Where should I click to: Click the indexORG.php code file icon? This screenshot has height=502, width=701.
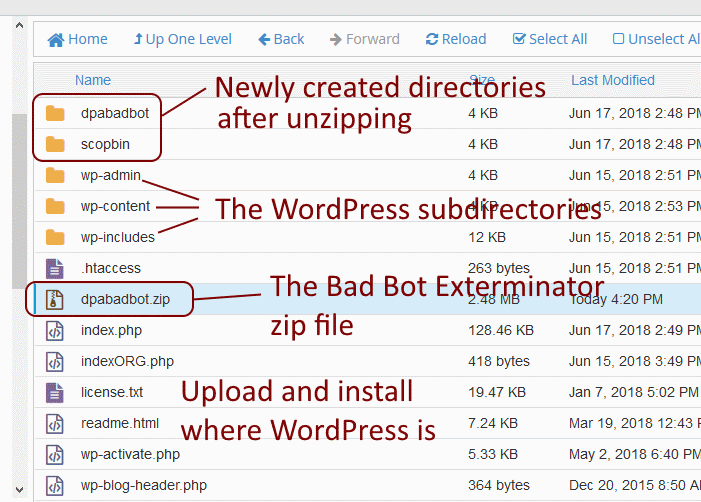click(55, 362)
